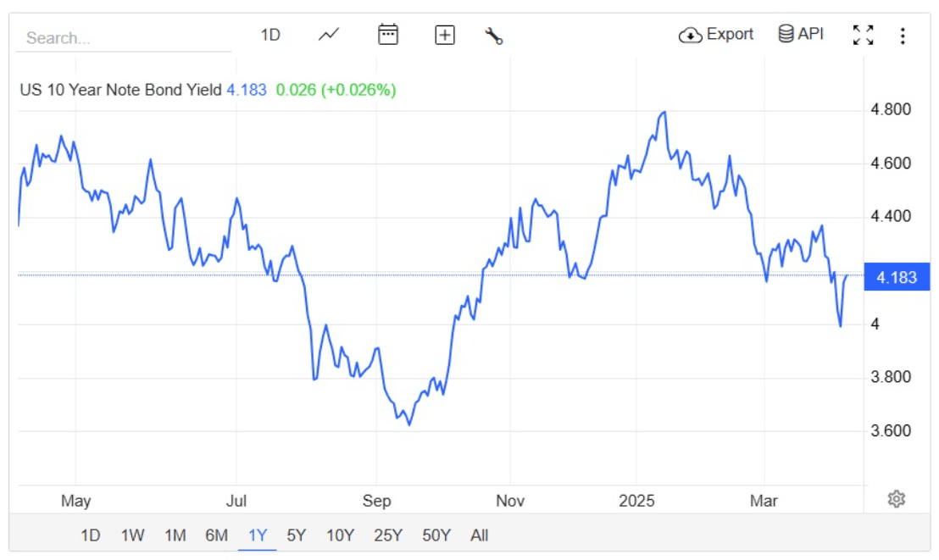This screenshot has width=939, height=560.
Task: Enable the All time range view
Action: pos(479,535)
